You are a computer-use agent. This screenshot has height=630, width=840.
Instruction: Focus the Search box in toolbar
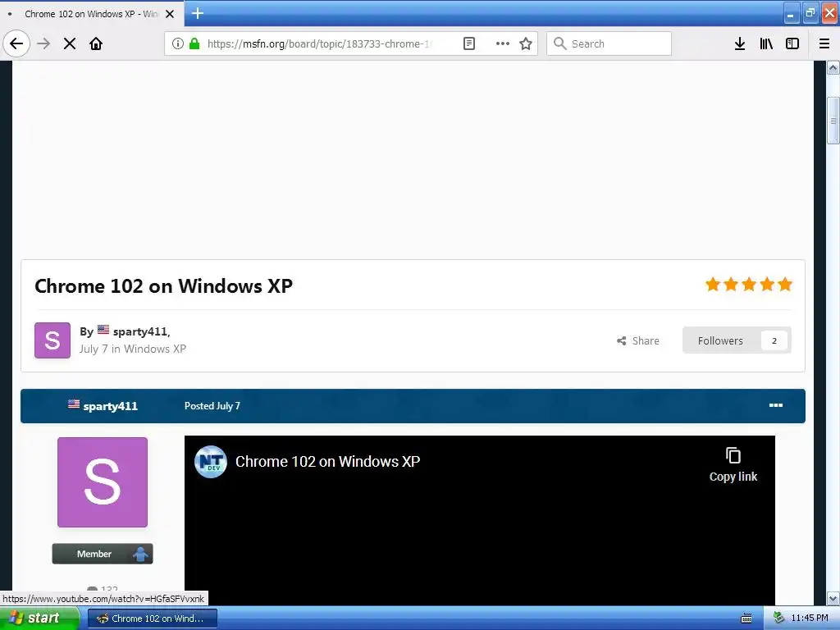click(x=609, y=43)
